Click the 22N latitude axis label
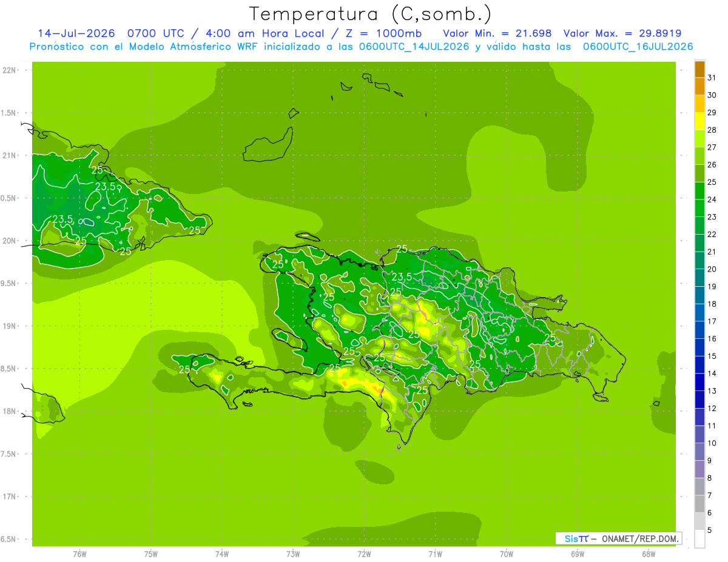Screen dimensions: 728x562 [x=9, y=70]
